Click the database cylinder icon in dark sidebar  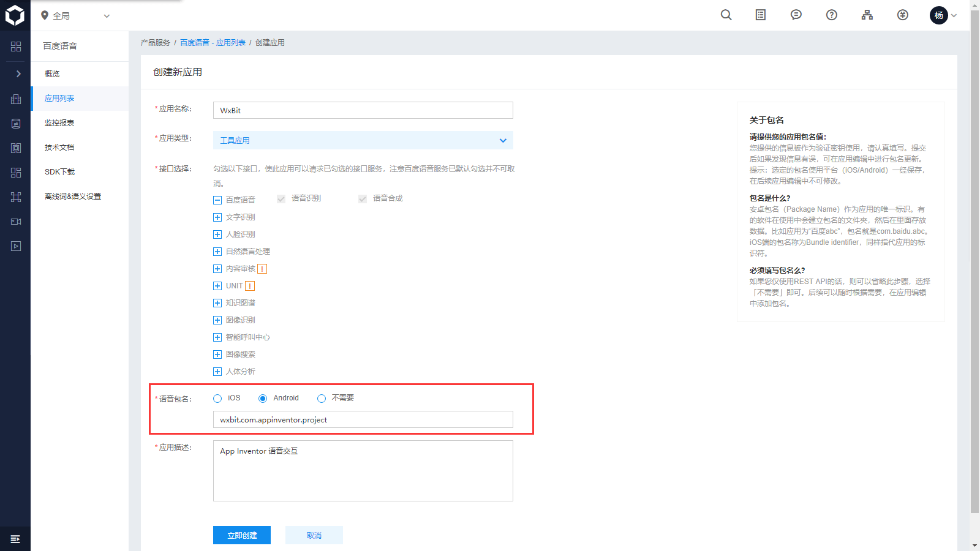pyautogui.click(x=16, y=124)
